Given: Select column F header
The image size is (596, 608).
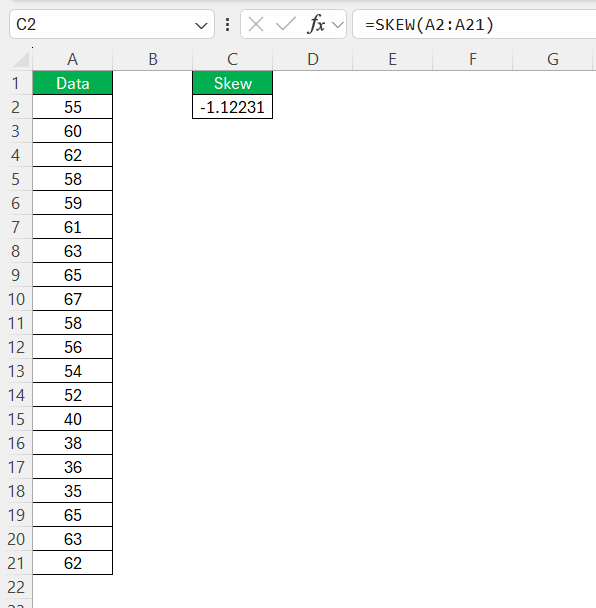Looking at the screenshot, I should 473,59.
